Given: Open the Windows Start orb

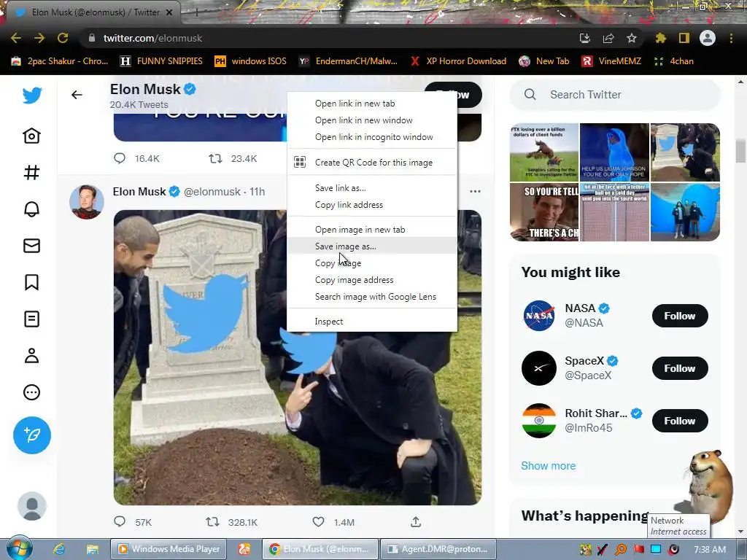Looking at the screenshot, I should click(x=19, y=548).
